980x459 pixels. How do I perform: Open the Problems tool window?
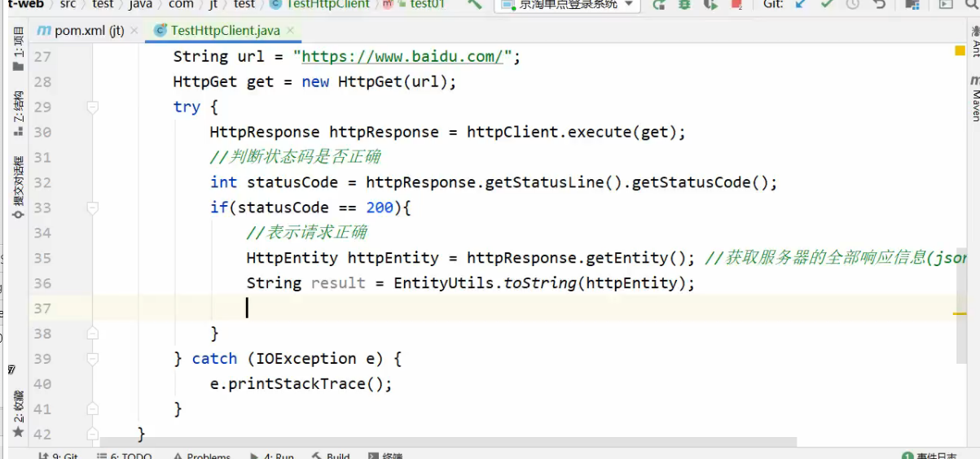click(200, 456)
